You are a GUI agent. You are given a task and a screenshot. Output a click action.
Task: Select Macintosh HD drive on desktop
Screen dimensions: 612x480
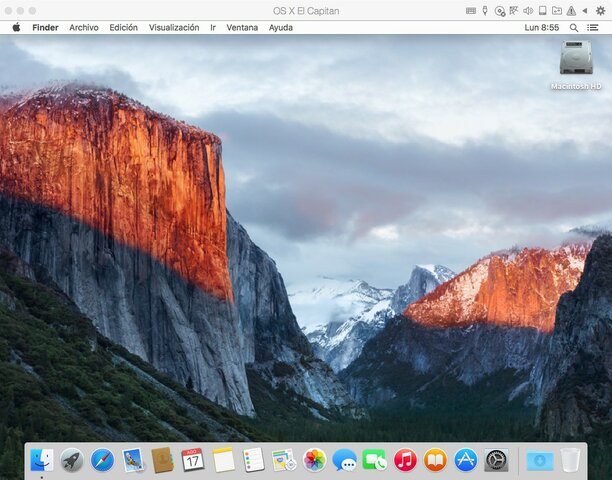pos(576,65)
